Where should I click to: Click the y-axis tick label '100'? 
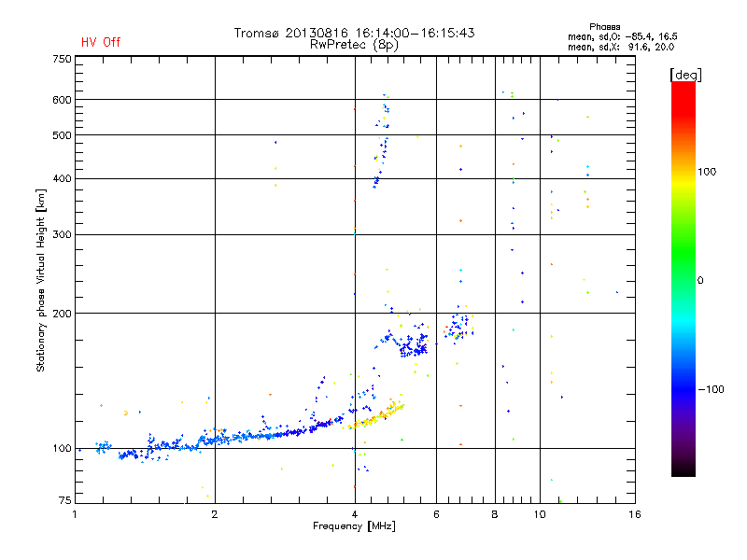[62, 449]
